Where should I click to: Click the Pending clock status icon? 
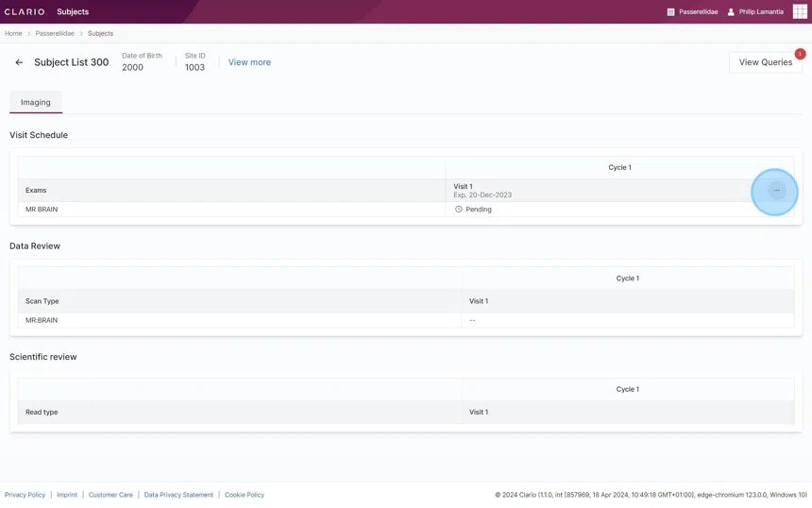(x=458, y=210)
